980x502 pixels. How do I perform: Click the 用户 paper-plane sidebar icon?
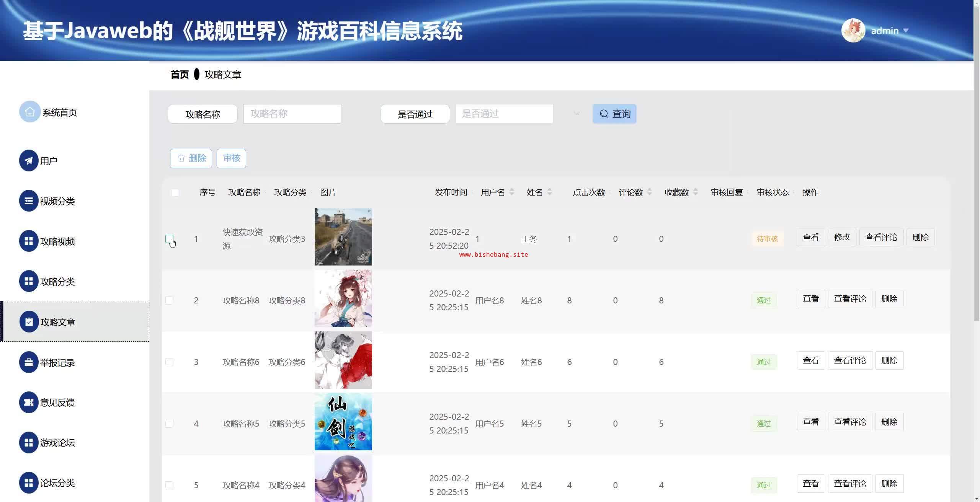(x=29, y=161)
